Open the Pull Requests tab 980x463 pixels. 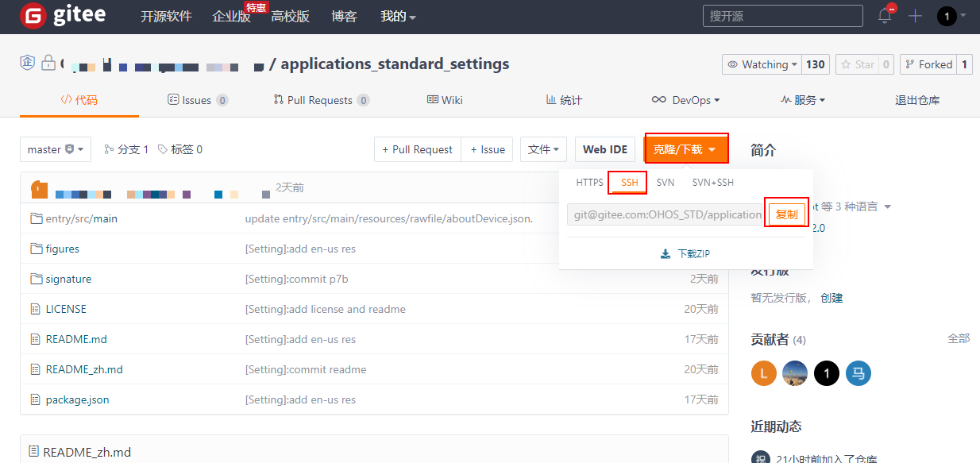[320, 100]
